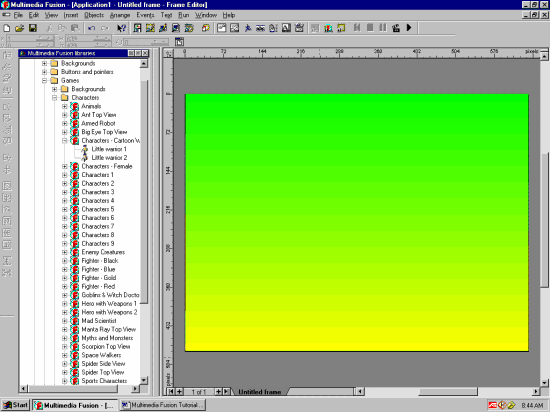Select the Hero with Weapons 2 library
The height and width of the screenshot is (413, 551).
point(109,312)
